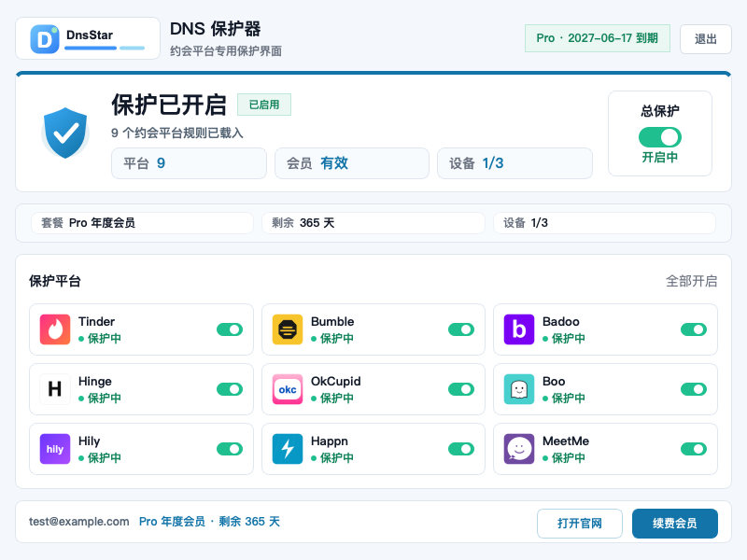The width and height of the screenshot is (747, 560).
Task: Click the Happn lightning icon
Action: pyautogui.click(x=288, y=449)
